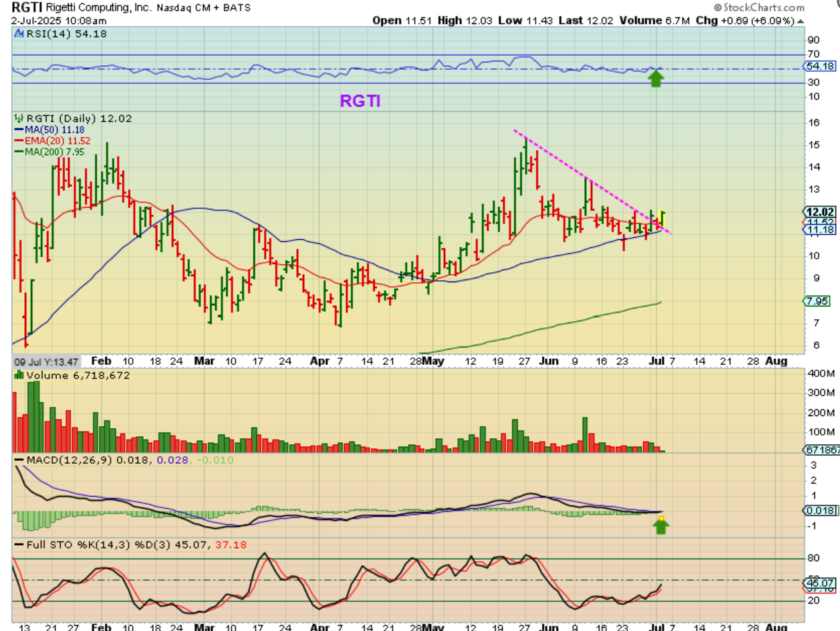Click the bar icon beside Volume legend

point(19,375)
